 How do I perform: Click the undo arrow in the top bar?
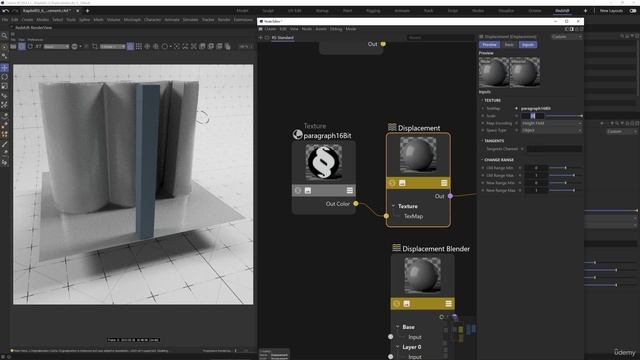coord(6,11)
